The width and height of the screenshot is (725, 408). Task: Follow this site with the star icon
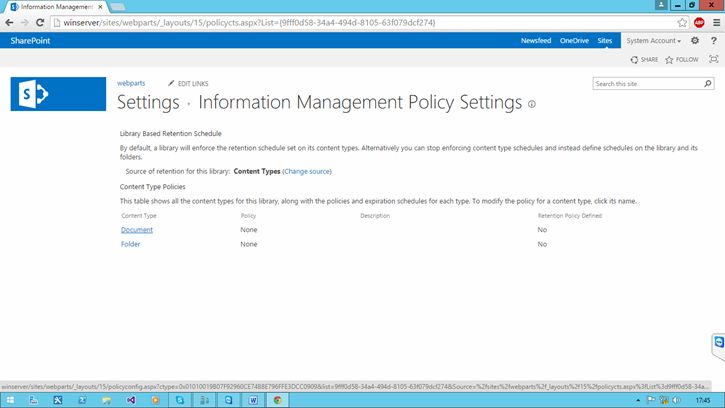point(682,60)
